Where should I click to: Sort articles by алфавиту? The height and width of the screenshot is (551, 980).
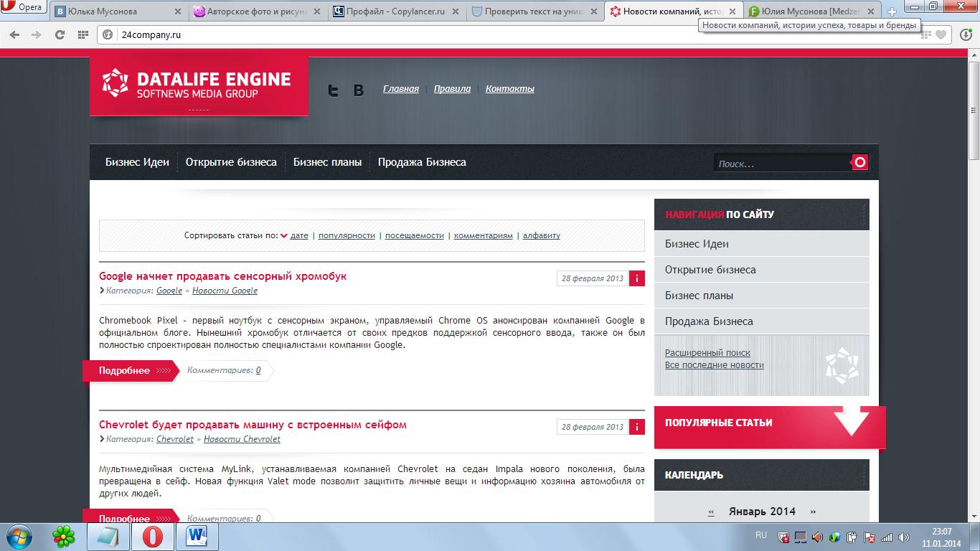click(x=542, y=235)
